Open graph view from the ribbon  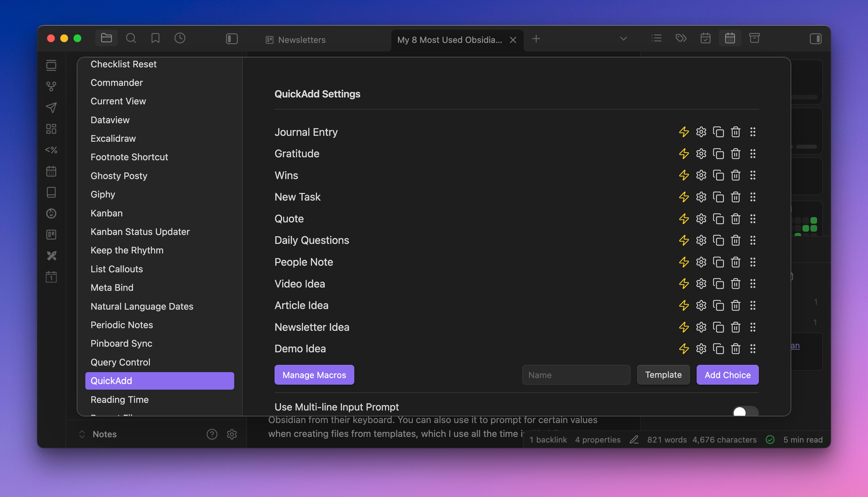coord(51,86)
